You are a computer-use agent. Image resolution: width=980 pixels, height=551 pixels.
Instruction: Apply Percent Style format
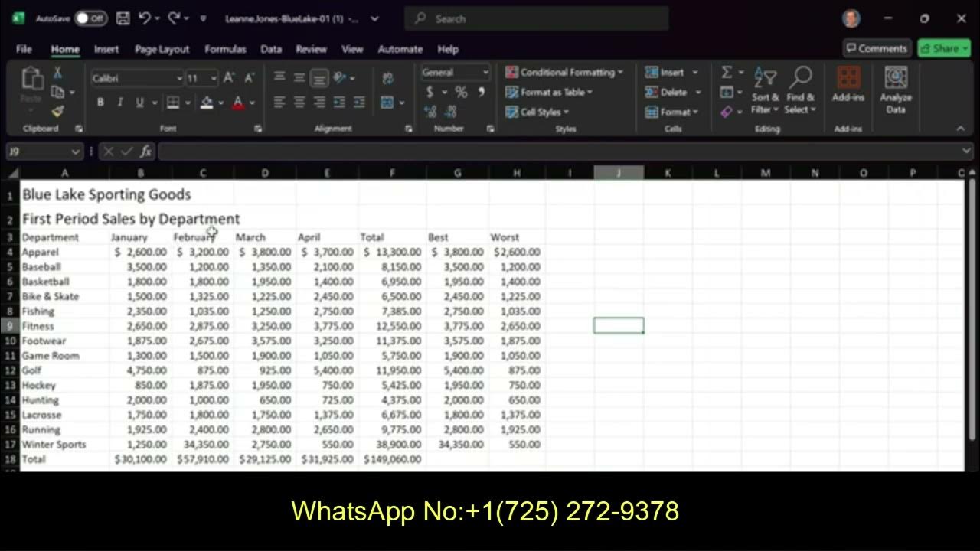point(461,92)
